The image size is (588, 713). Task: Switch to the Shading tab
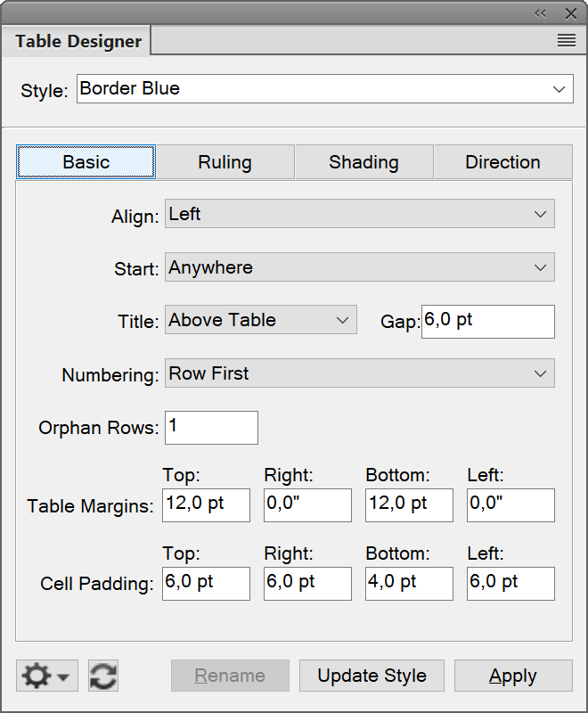tap(363, 162)
